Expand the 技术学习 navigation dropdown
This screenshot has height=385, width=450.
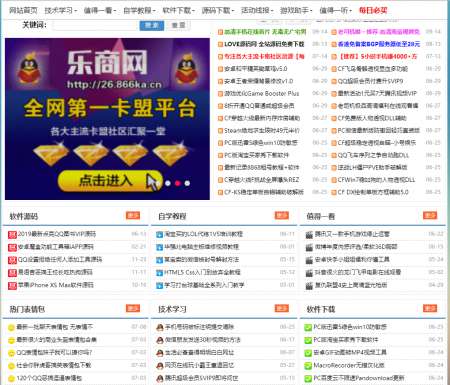(x=60, y=11)
